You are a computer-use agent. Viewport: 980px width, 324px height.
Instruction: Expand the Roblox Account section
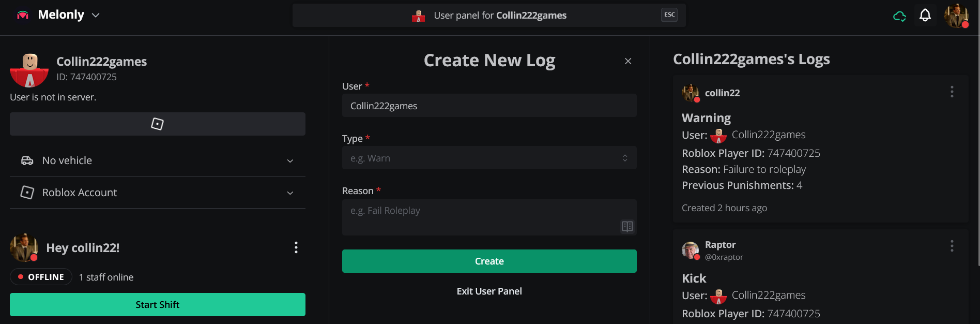point(290,193)
